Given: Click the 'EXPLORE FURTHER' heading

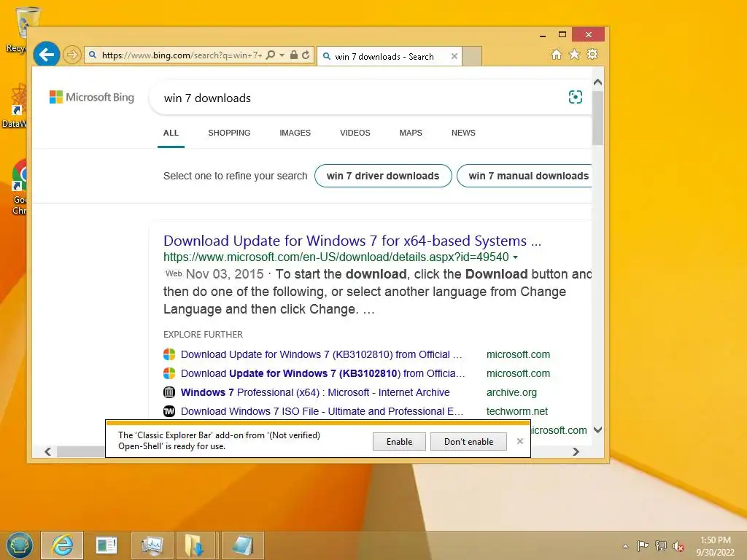Looking at the screenshot, I should click(x=203, y=334).
